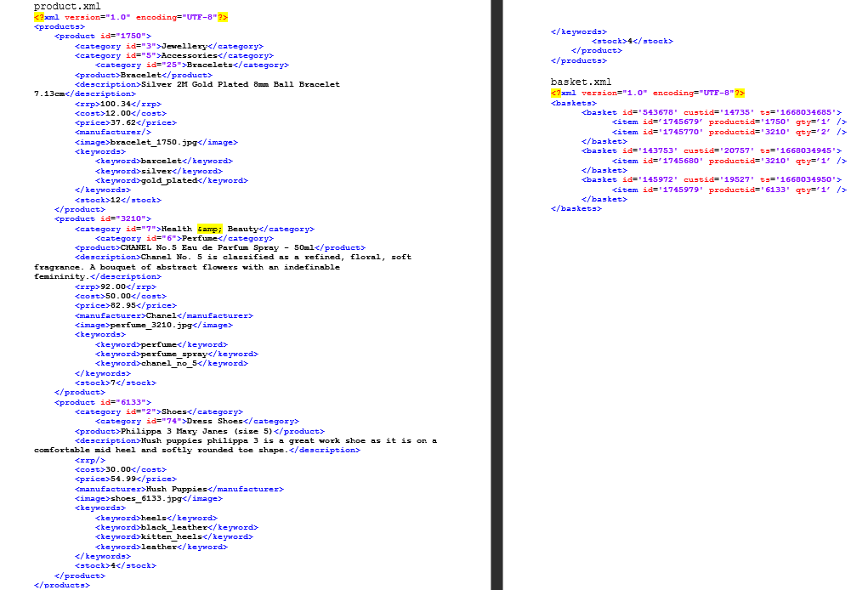The image size is (868, 590).
Task: Click the manufacturer Chanel line
Action: tap(164, 316)
